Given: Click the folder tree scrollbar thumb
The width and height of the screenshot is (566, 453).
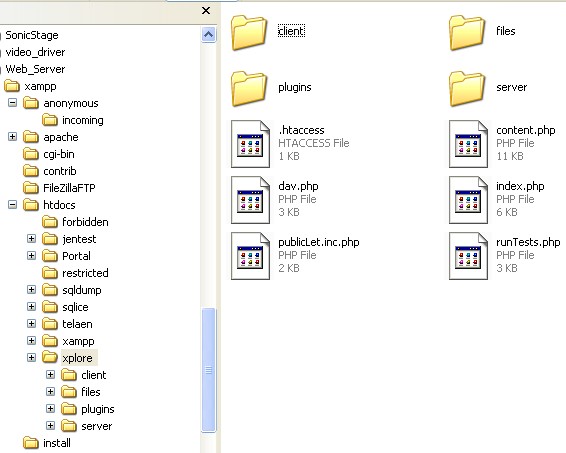Looking at the screenshot, I should (208, 369).
